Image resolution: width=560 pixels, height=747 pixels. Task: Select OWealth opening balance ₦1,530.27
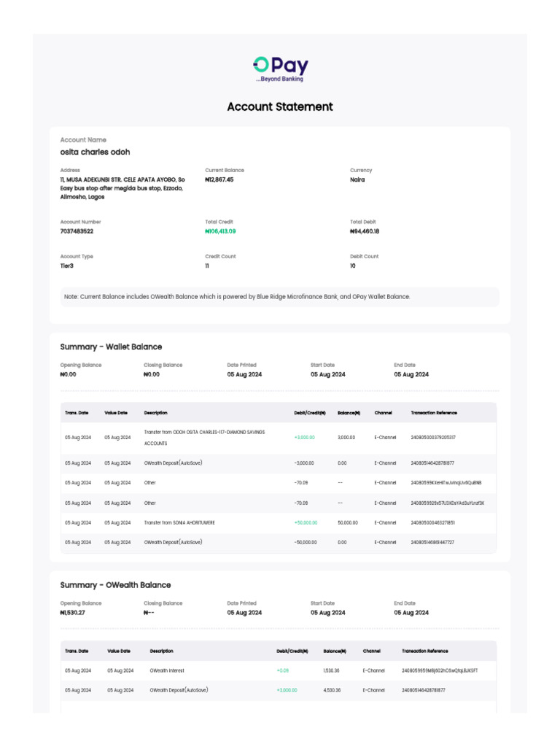click(72, 613)
